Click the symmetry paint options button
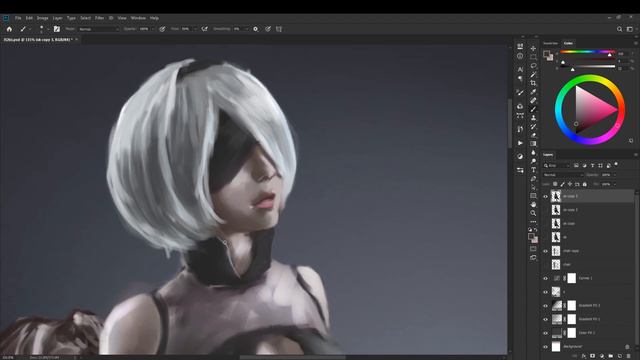This screenshot has width=640, height=360. pyautogui.click(x=279, y=29)
